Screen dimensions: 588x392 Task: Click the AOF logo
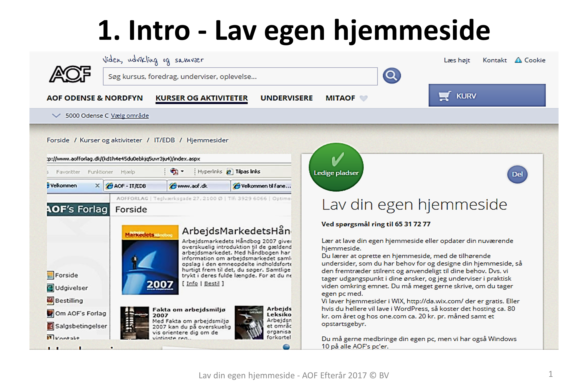click(x=70, y=74)
